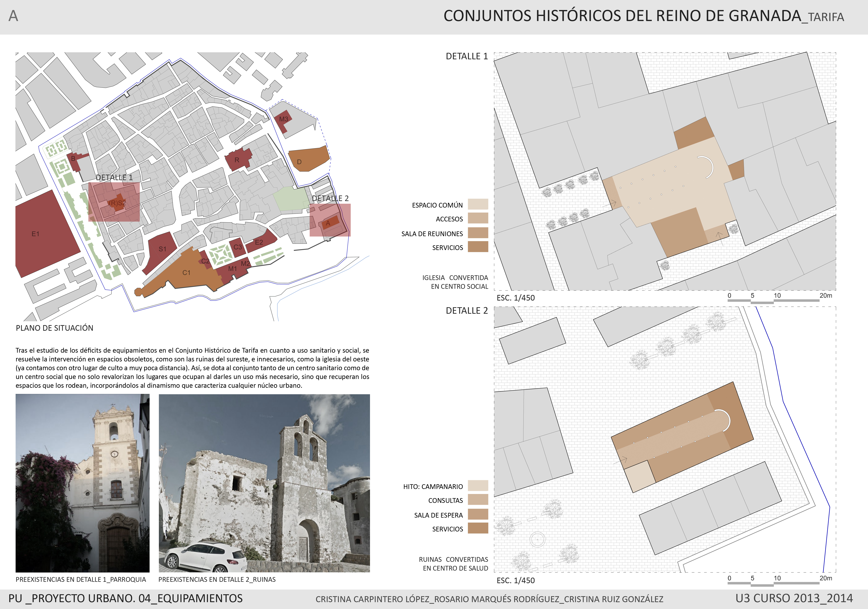Click the Detalle 1 SERVICIOS legend swatch
The height and width of the screenshot is (609, 868).
point(478,247)
